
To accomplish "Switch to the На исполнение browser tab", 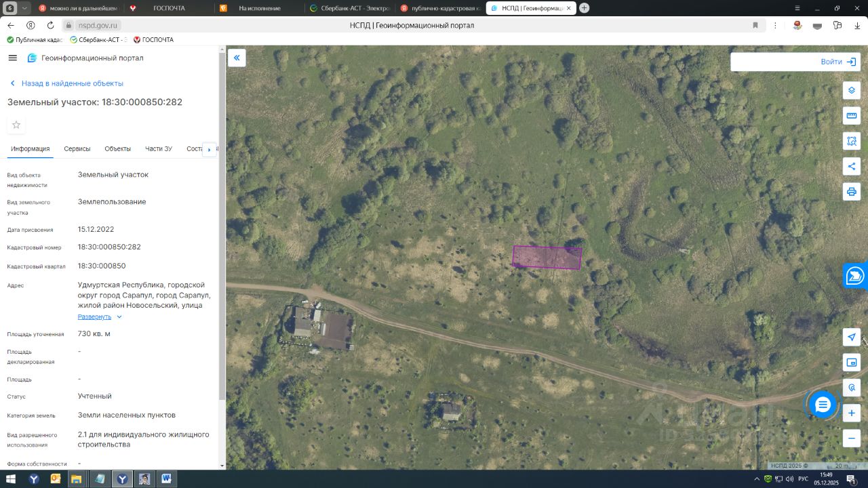I will 260,8.
